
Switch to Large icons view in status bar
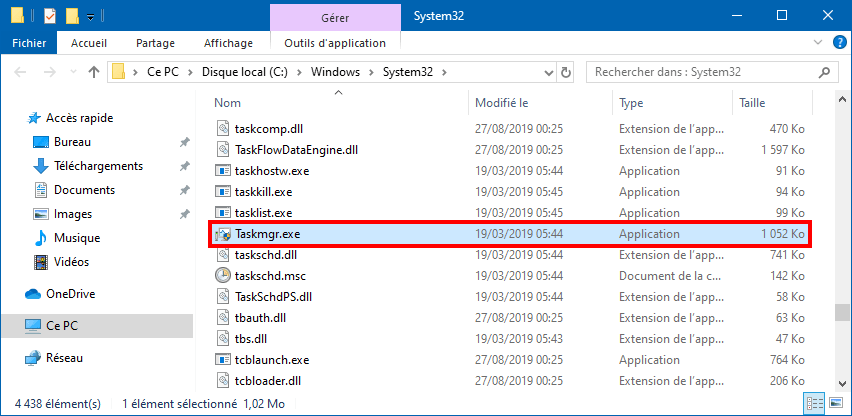coord(835,404)
